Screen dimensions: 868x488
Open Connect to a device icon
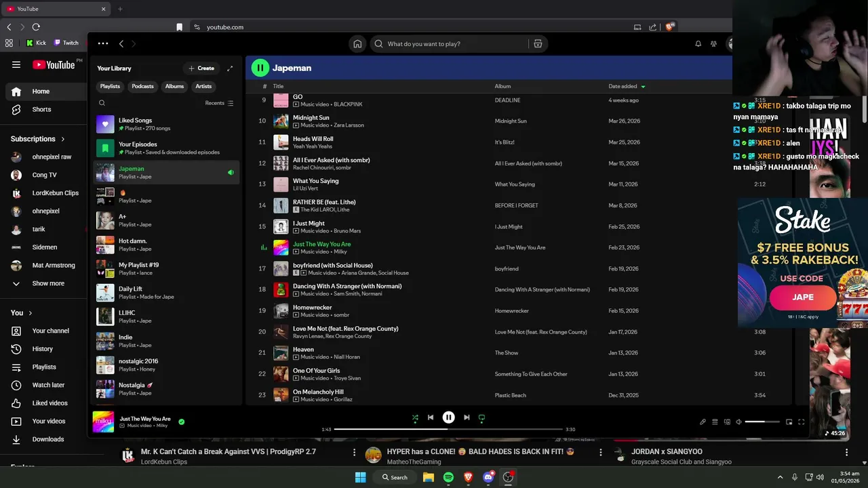(727, 422)
